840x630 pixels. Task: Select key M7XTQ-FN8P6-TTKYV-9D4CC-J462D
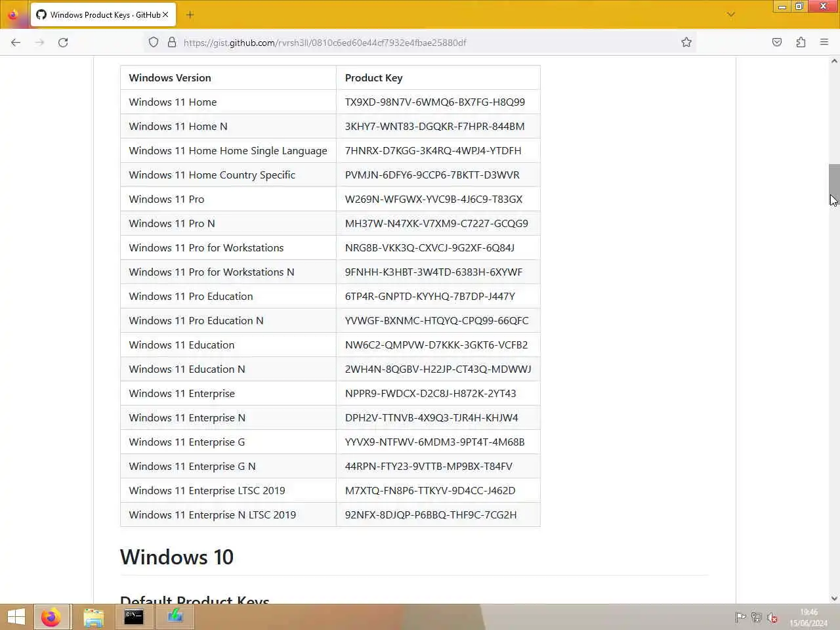coord(430,490)
